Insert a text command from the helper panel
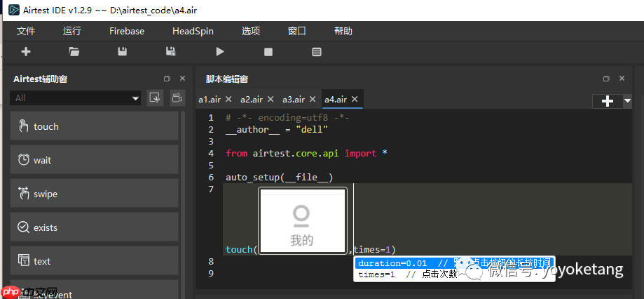The width and height of the screenshot is (644, 299). pos(94,261)
